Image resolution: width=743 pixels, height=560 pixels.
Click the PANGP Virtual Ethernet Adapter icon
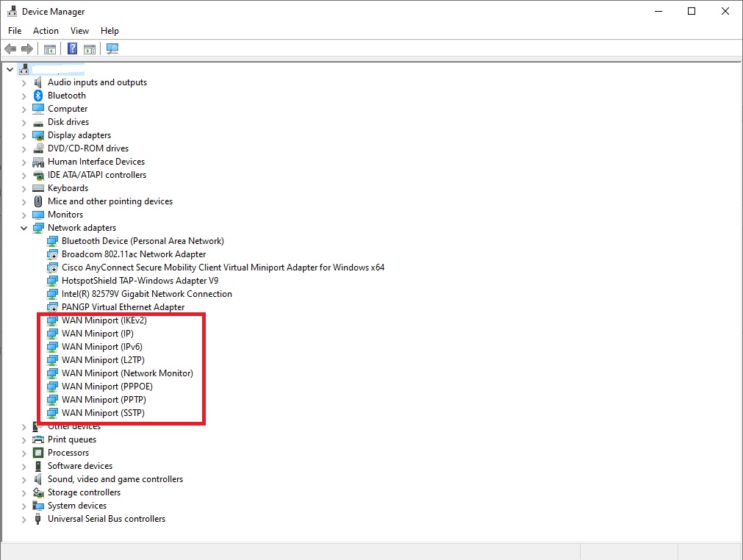[x=52, y=307]
